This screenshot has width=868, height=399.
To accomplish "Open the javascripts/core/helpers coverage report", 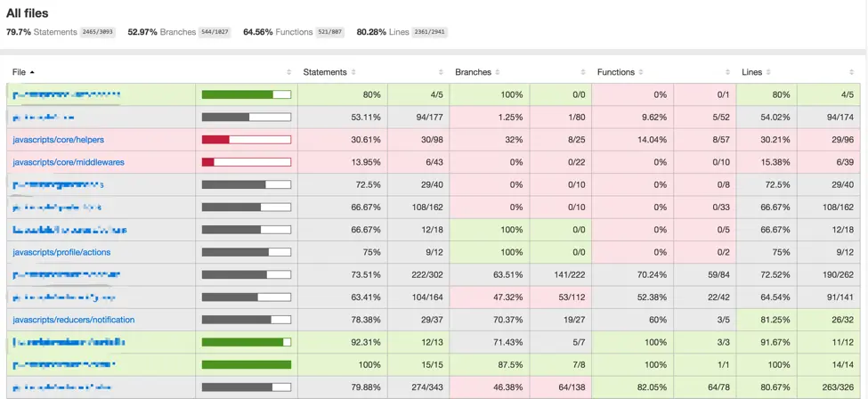I will (58, 140).
